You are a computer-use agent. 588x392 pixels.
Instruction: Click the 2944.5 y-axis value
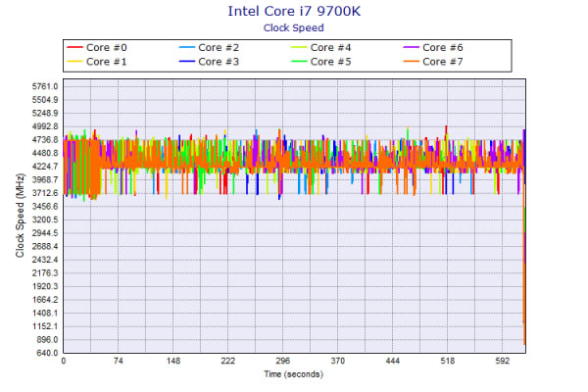(x=45, y=233)
